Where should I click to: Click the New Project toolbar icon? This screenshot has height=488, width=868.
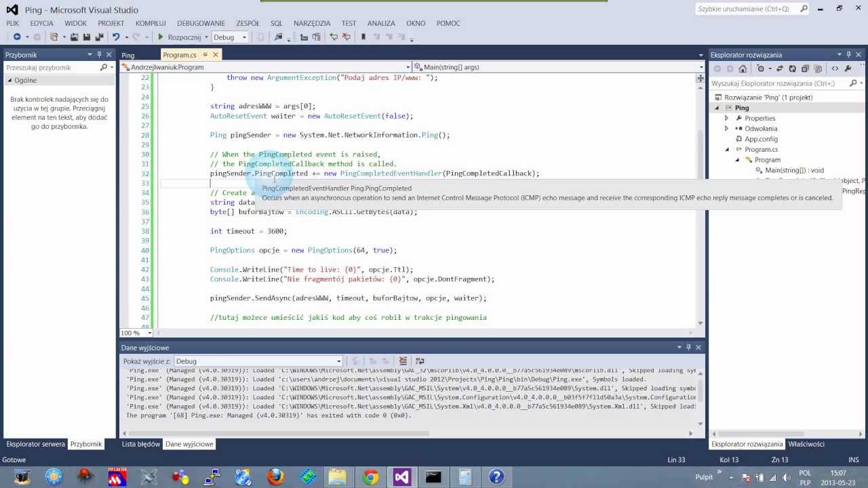click(x=54, y=37)
